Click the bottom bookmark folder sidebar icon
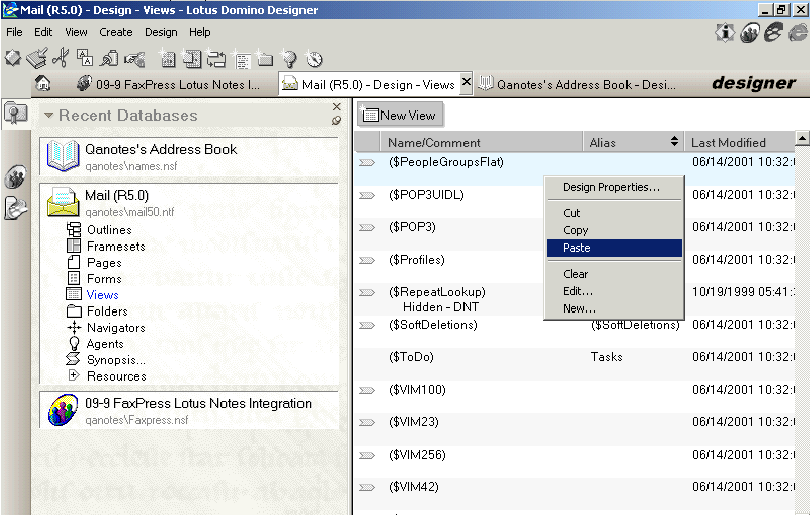Screen dimensions: 810x515 [15, 208]
